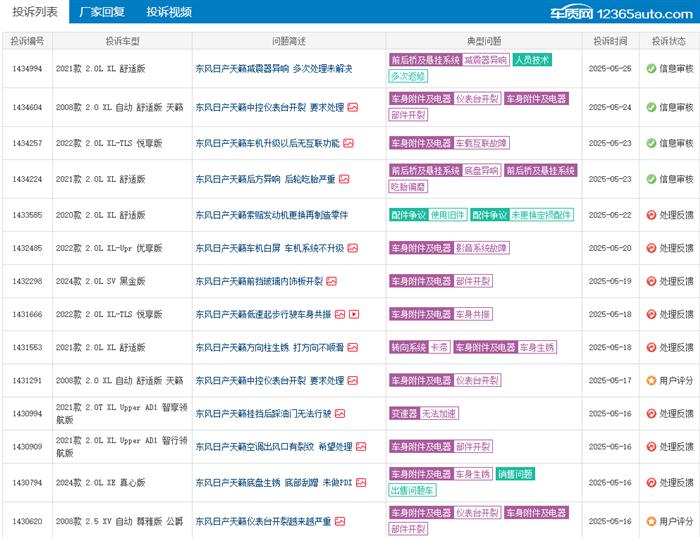
Task: Select the 多次返修 tag
Action: tap(408, 76)
